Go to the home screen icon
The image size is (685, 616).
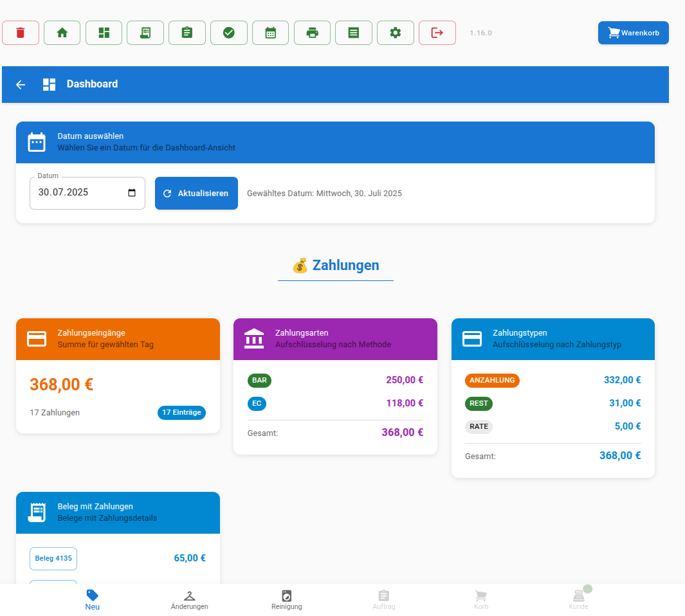tap(62, 33)
